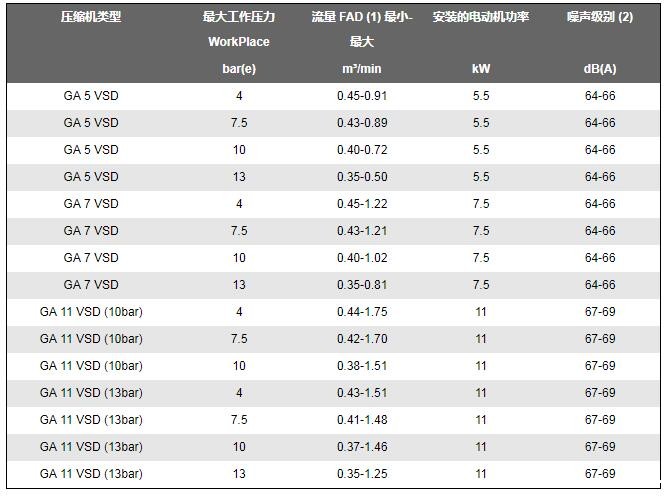The width and height of the screenshot is (670, 497).
Task: Select the 安装的电动机功率 column header
Action: click(481, 17)
